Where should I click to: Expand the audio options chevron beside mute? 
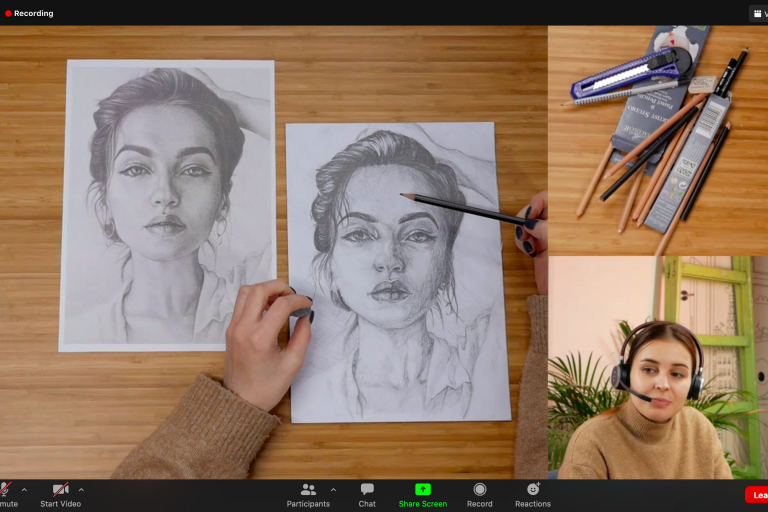[x=24, y=490]
